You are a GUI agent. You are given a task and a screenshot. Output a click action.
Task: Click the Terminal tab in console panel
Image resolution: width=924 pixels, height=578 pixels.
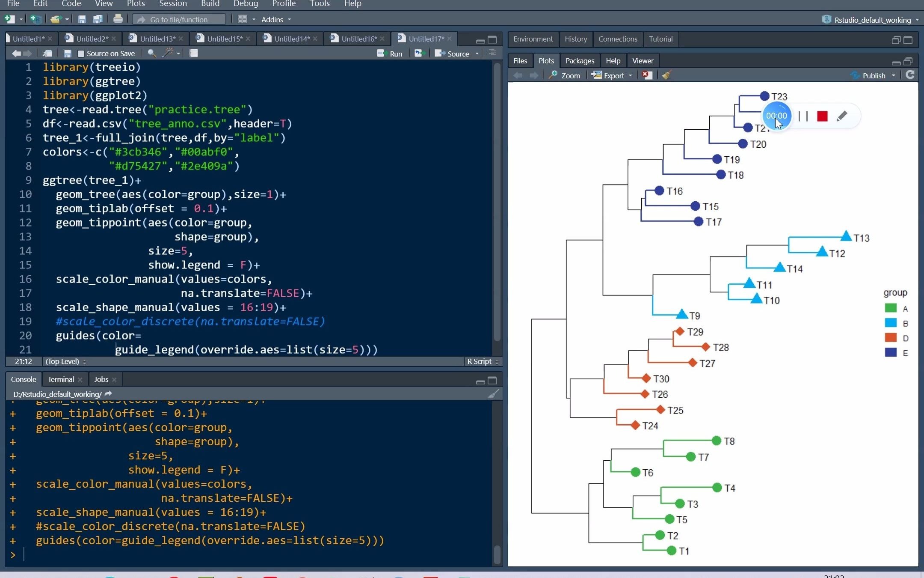(60, 379)
